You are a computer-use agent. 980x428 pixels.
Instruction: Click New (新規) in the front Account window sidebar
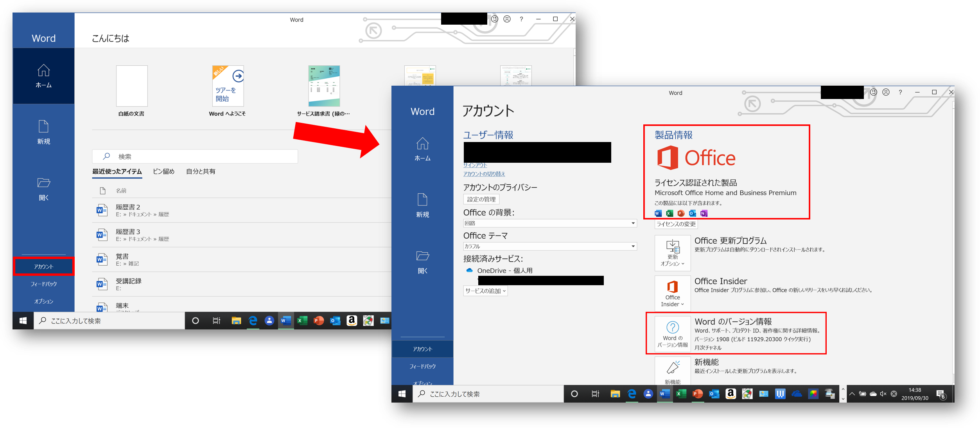[422, 206]
